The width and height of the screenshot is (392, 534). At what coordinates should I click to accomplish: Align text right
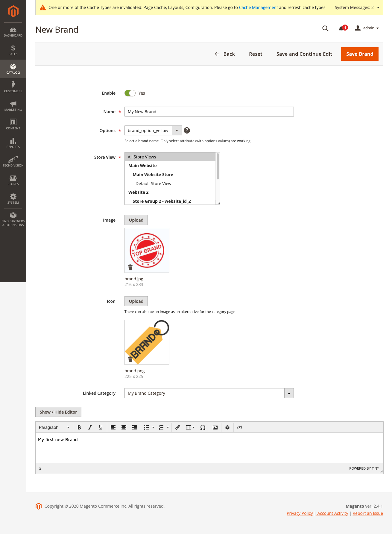[x=135, y=427]
